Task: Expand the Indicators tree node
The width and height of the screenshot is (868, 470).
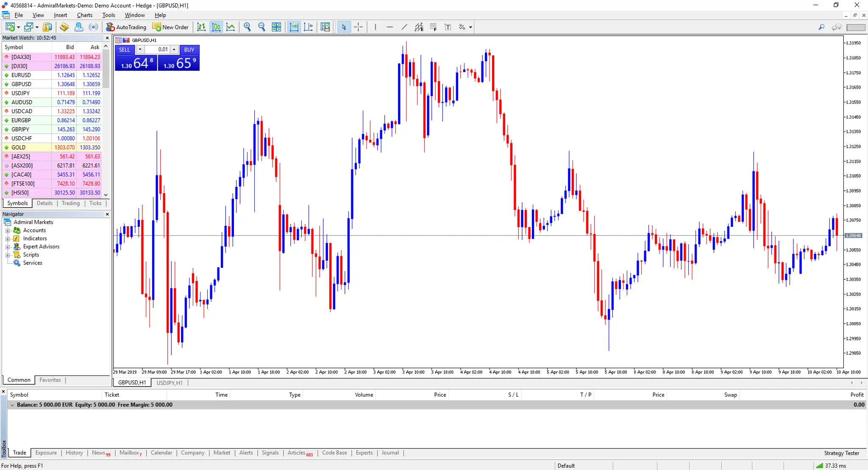Action: coord(8,239)
